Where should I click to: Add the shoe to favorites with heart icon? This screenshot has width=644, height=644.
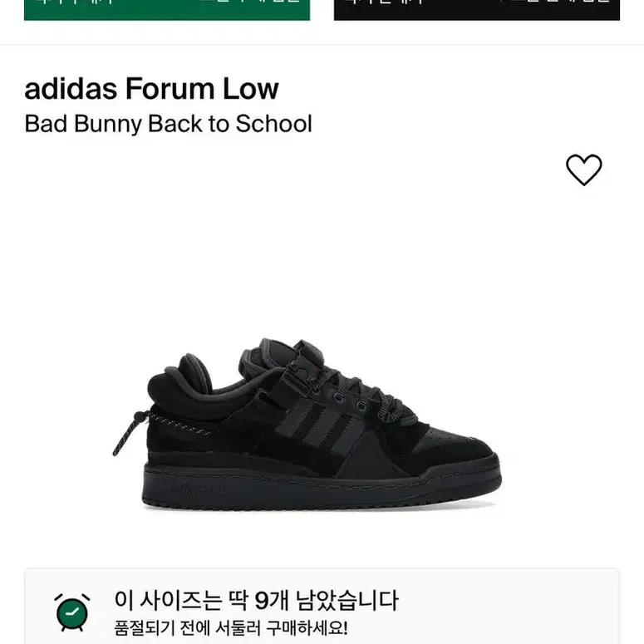point(583,170)
